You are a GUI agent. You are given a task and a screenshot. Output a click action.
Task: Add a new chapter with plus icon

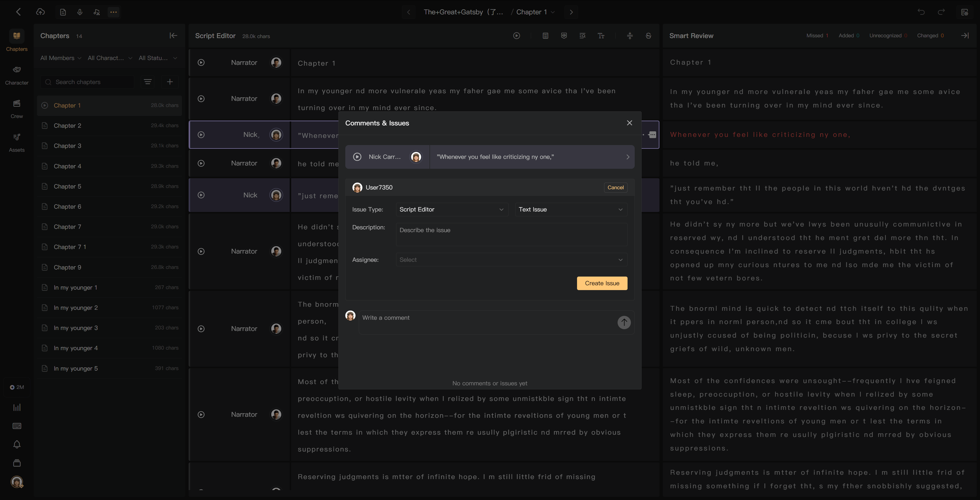pyautogui.click(x=170, y=81)
